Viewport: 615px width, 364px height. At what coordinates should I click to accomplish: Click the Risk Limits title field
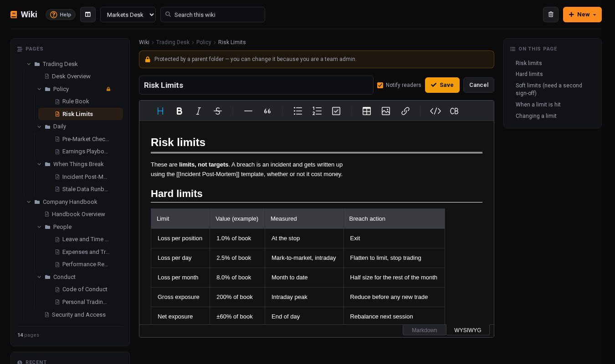[256, 85]
